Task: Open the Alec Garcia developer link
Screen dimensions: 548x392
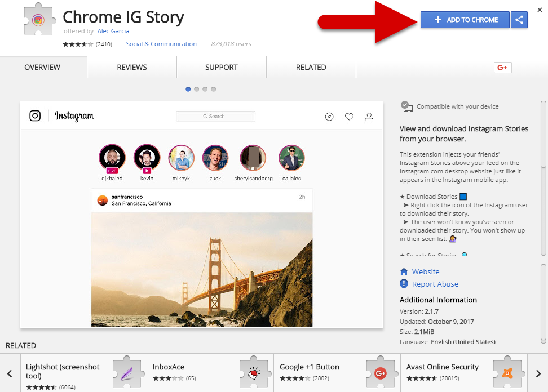Action: pyautogui.click(x=113, y=32)
